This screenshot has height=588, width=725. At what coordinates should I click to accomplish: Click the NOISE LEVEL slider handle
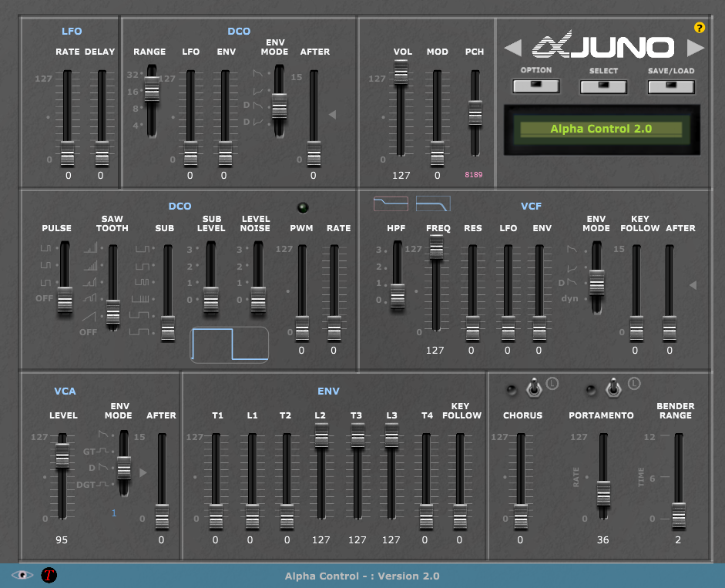pyautogui.click(x=258, y=300)
